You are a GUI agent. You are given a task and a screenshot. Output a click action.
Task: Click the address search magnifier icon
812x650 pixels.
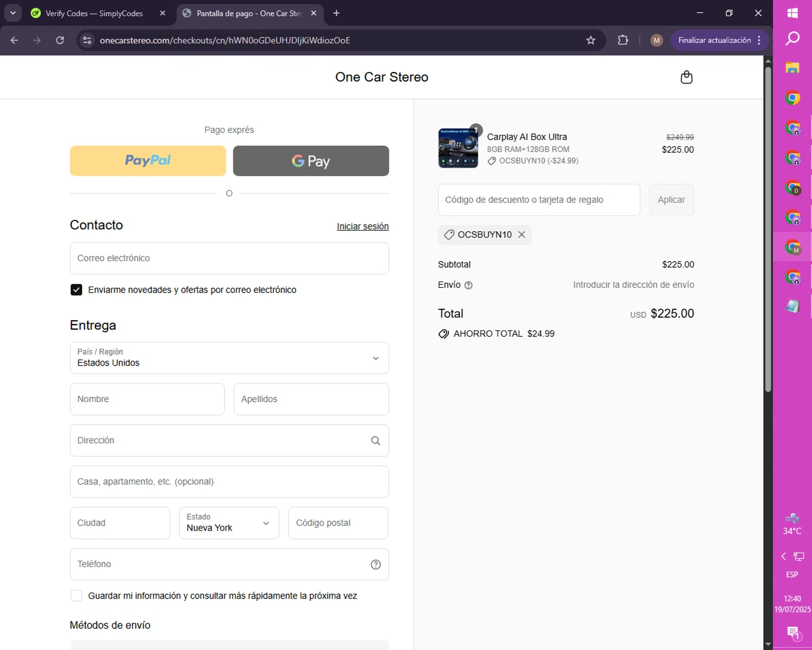click(x=375, y=441)
